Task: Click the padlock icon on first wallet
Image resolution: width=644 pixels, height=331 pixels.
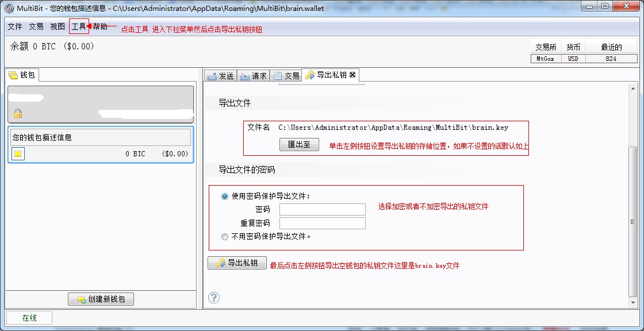Action: tap(18, 113)
